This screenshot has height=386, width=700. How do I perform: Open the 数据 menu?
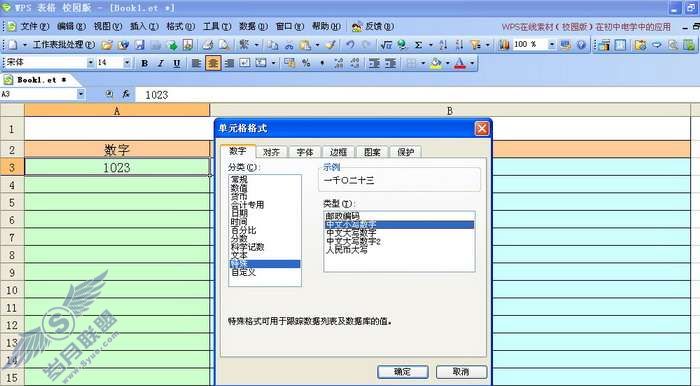click(253, 26)
